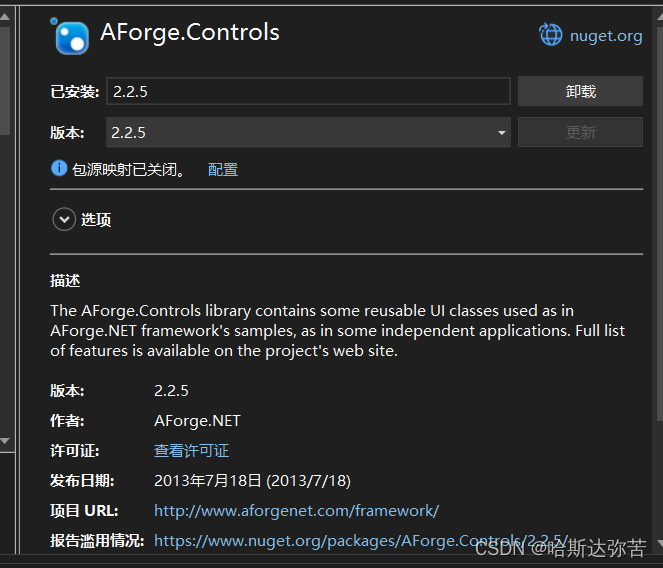Click the nuget.org globe icon
The image size is (663, 568).
pyautogui.click(x=551, y=35)
